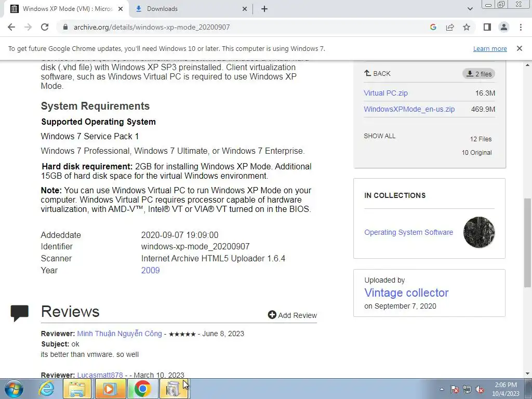Click the scrollbar down arrow
532x399 pixels.
527,374
